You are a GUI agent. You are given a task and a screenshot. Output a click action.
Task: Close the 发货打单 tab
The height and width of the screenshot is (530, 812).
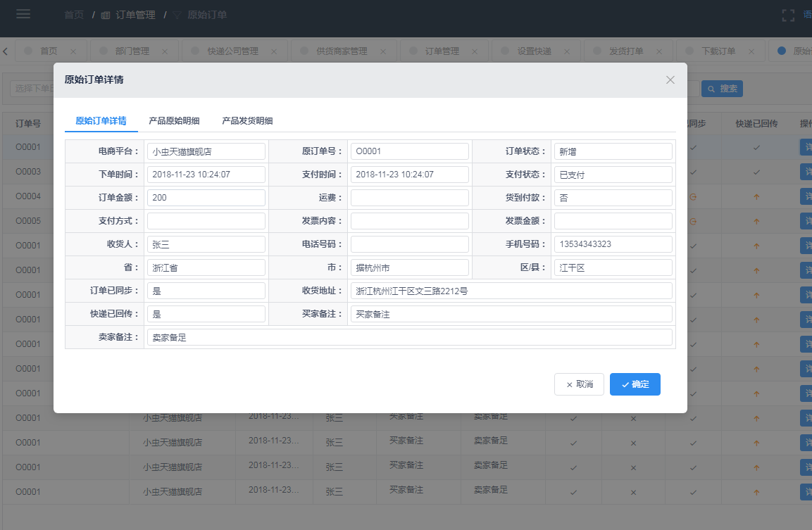[659, 51]
